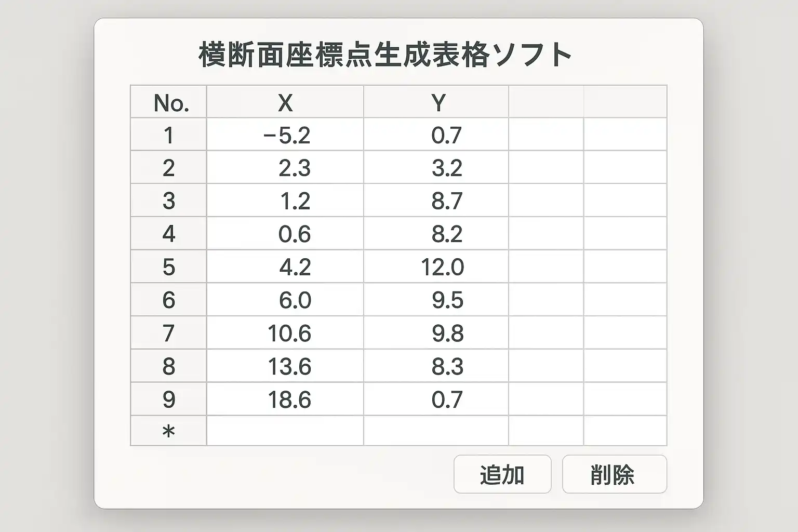Select row header number 7
Screen dimensions: 798x532
(168, 333)
